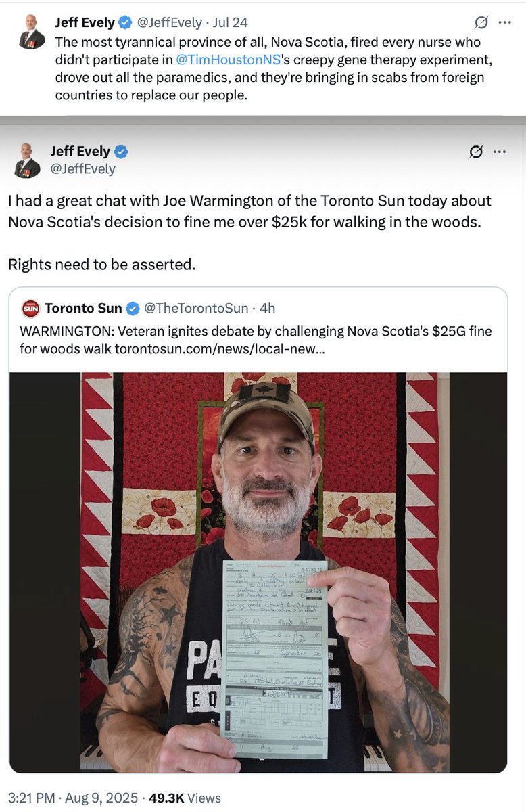This screenshot has width=526, height=812.
Task: Click verified badge beside top Jeff Evely name
Action: (125, 22)
